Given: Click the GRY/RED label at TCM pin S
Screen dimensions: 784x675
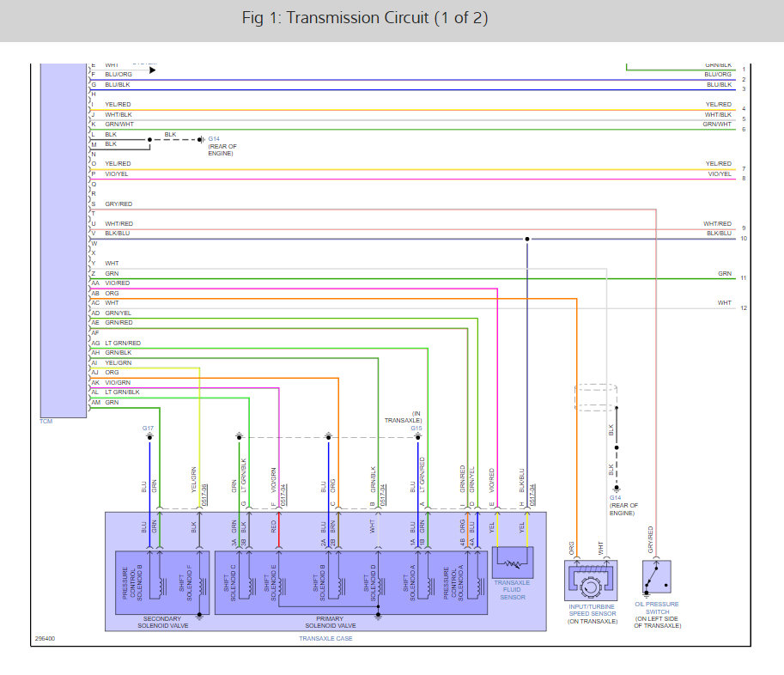Looking at the screenshot, I should (x=119, y=204).
